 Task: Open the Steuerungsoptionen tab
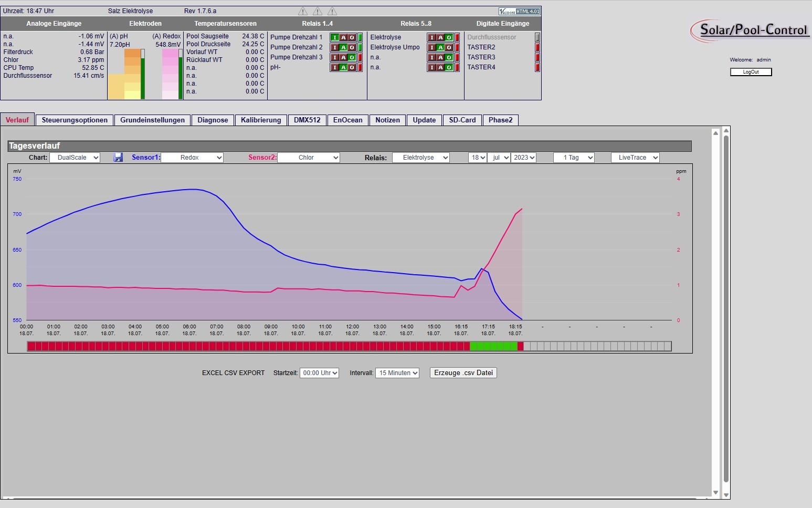(x=75, y=120)
